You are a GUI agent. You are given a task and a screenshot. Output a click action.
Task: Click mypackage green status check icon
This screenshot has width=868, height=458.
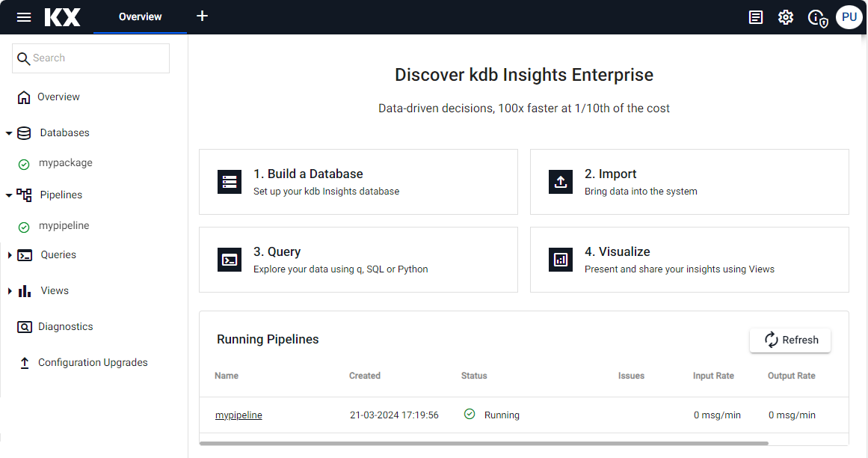coord(24,164)
